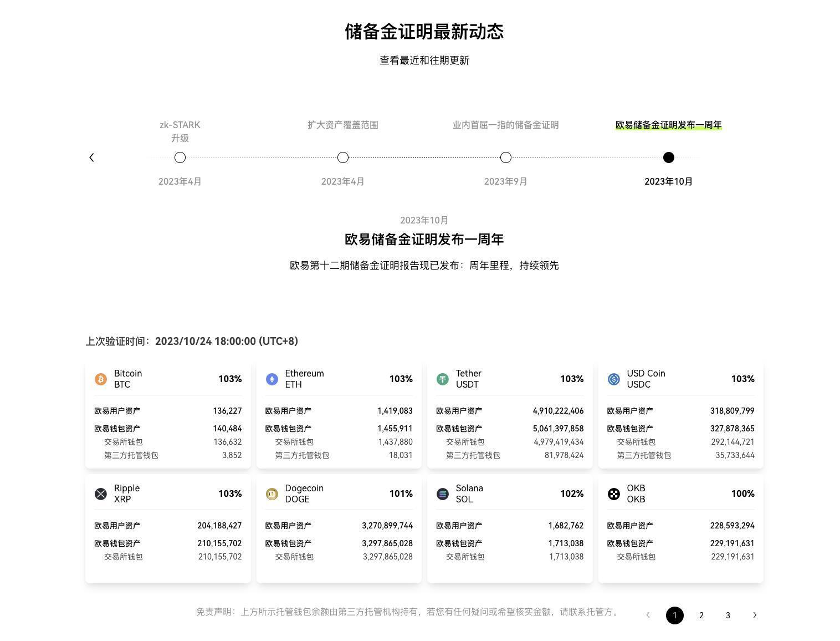This screenshot has width=840, height=641.
Task: Select the filled 2023年10月 timeline marker
Action: point(669,157)
